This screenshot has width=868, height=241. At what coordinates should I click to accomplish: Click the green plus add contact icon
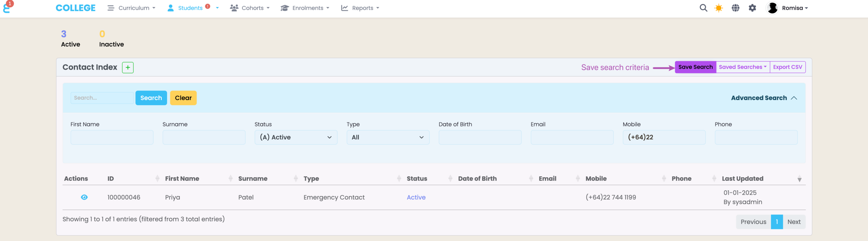click(x=128, y=67)
